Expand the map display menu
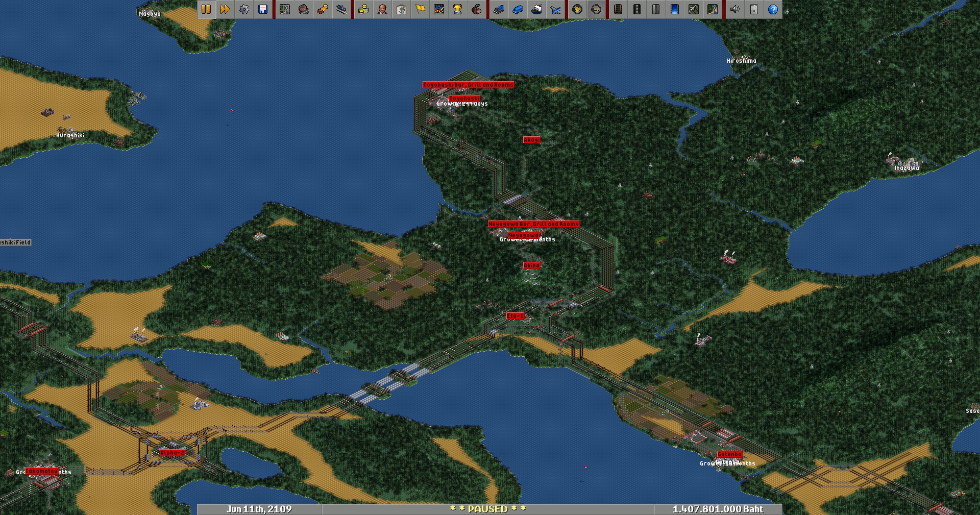Screen dimensions: 980x515 tap(285, 9)
